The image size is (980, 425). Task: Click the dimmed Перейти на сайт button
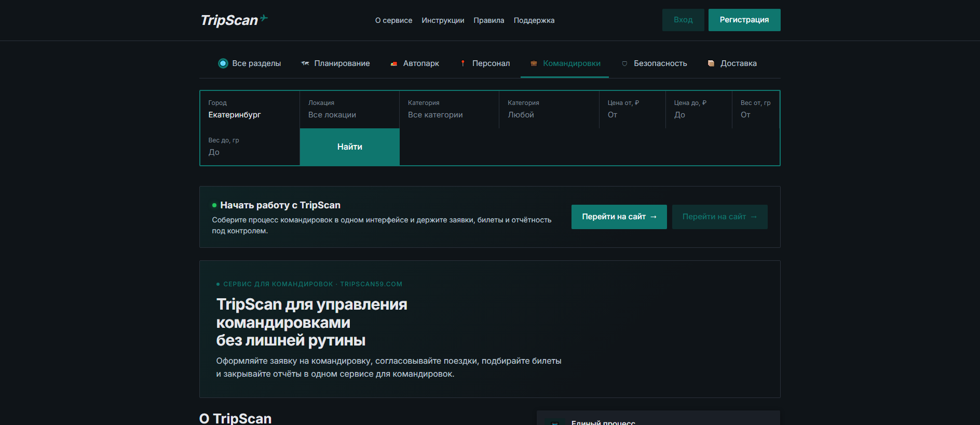click(x=720, y=217)
